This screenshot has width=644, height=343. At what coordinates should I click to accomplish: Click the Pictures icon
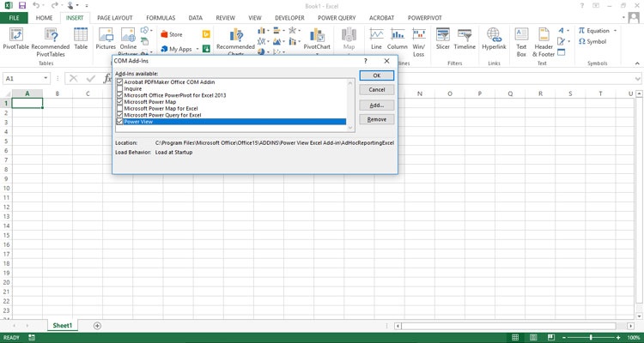point(106,34)
